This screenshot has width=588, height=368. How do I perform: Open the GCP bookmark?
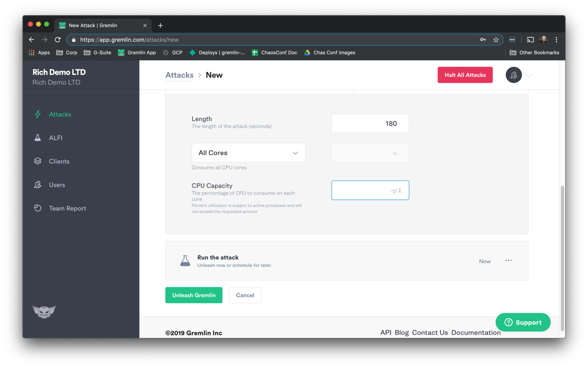(173, 53)
